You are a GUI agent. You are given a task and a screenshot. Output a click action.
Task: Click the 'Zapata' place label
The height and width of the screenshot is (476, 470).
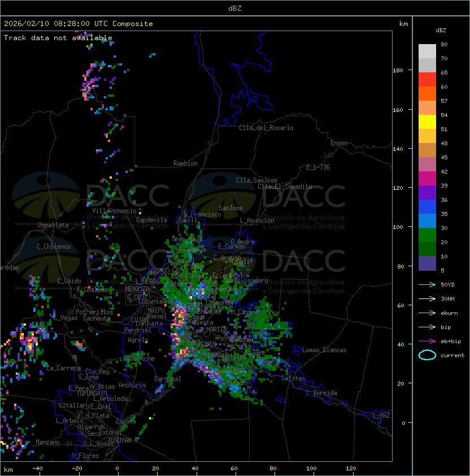(x=125, y=421)
